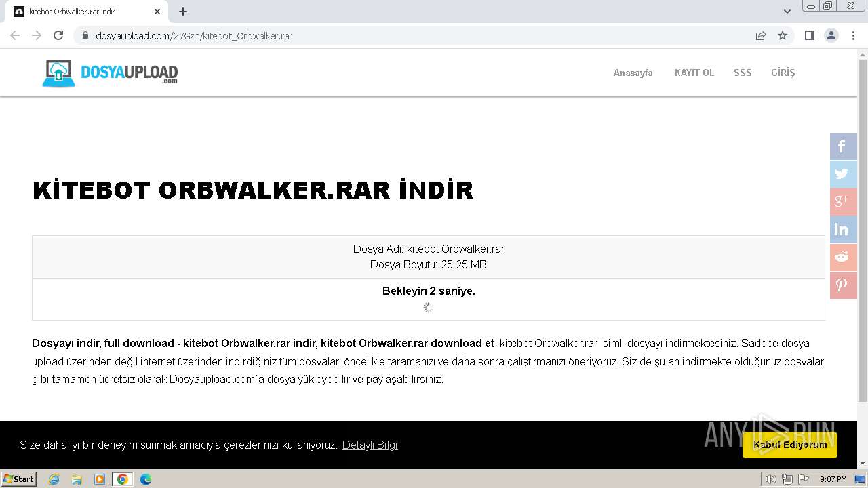Screen dimensions: 868x488
Task: Open File Explorer from taskbar
Action: tap(77, 479)
